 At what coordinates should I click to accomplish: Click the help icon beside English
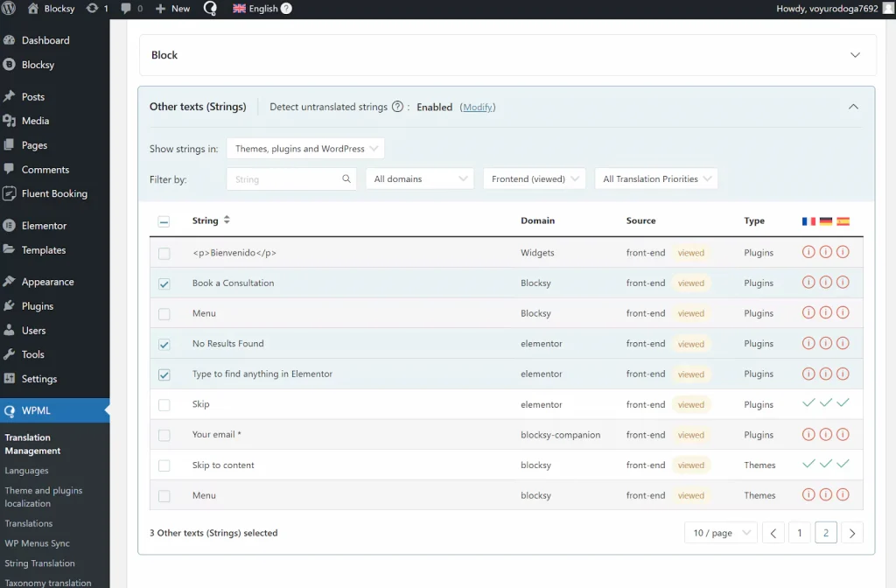coord(286,9)
